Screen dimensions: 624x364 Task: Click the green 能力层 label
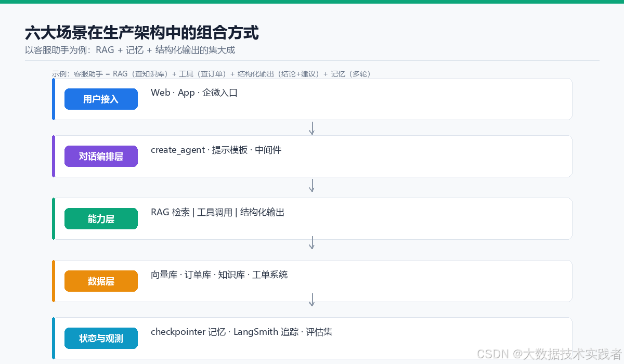(101, 219)
